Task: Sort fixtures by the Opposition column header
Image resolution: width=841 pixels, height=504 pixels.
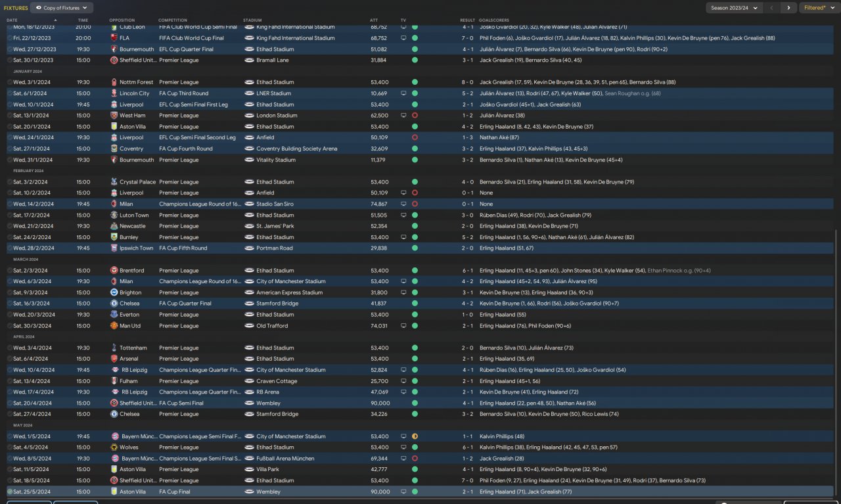Action: tap(122, 20)
